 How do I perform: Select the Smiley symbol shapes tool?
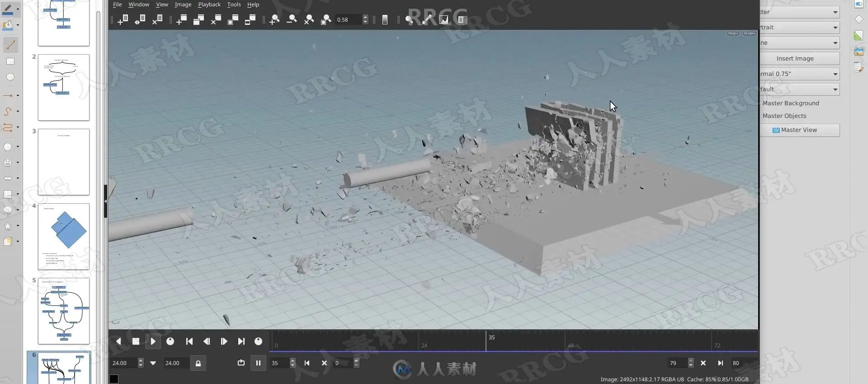[x=8, y=163]
